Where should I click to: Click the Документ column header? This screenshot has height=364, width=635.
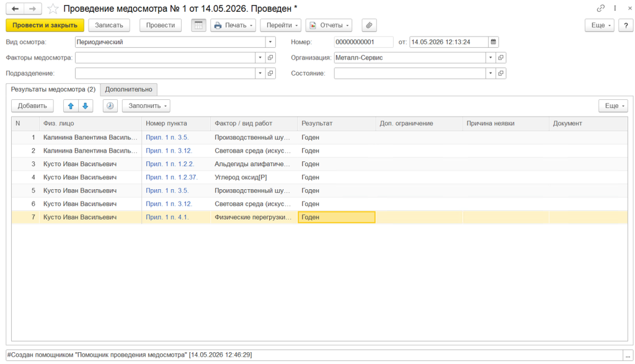point(588,123)
